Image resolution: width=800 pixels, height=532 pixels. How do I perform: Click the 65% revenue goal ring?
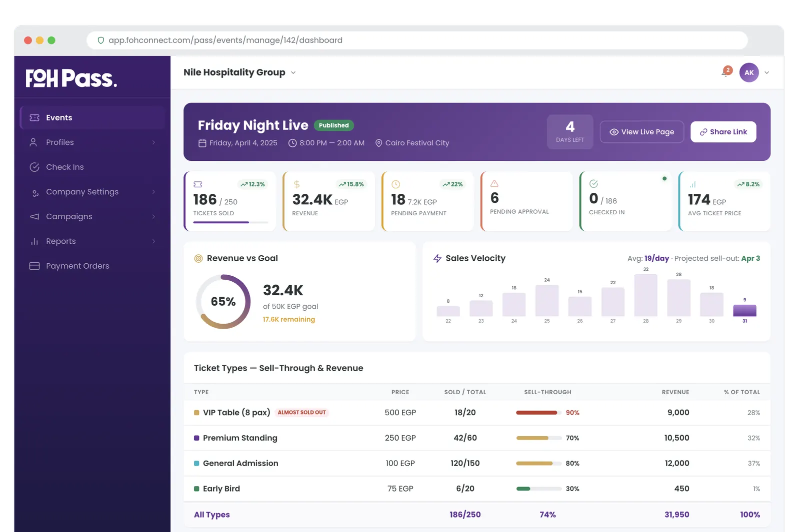point(223,302)
